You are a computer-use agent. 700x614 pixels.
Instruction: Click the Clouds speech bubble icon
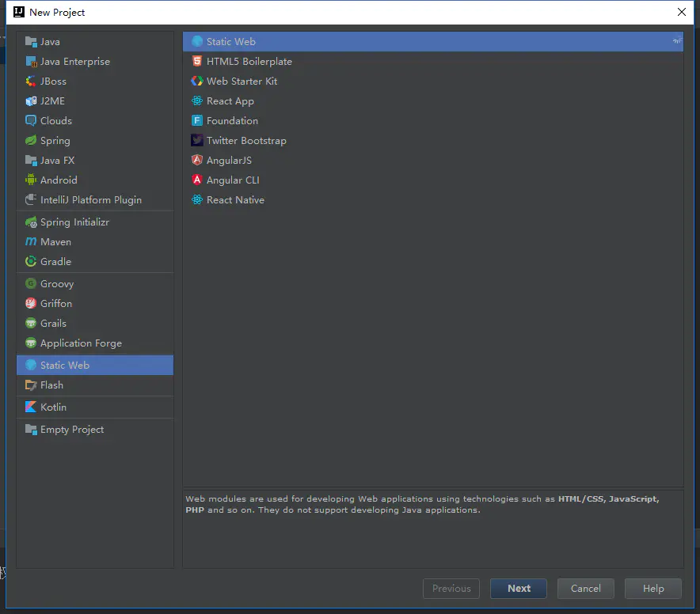[x=31, y=121]
